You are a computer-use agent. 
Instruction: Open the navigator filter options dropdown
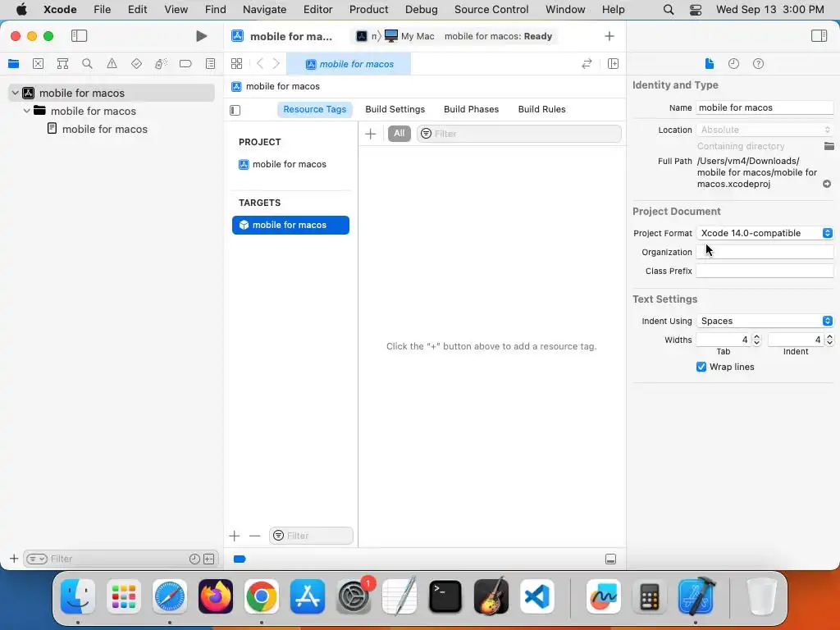pyautogui.click(x=37, y=559)
